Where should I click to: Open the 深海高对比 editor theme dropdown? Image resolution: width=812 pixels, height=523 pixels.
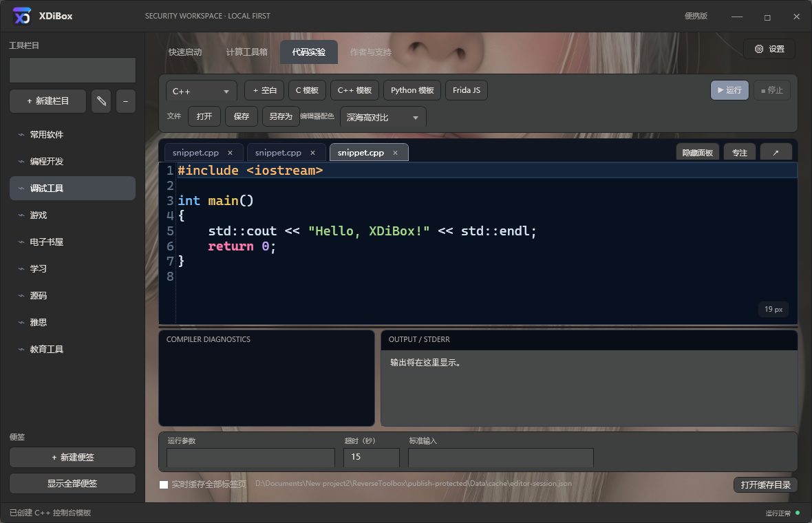coord(383,118)
